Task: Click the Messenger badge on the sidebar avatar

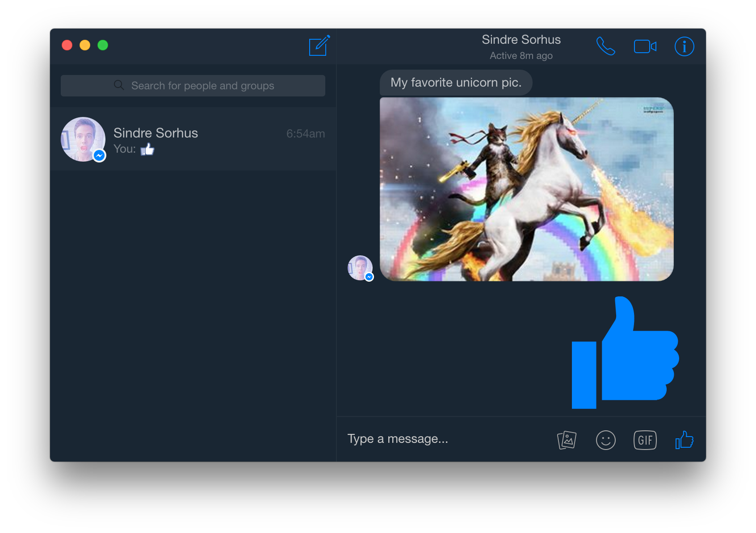Action: (99, 155)
